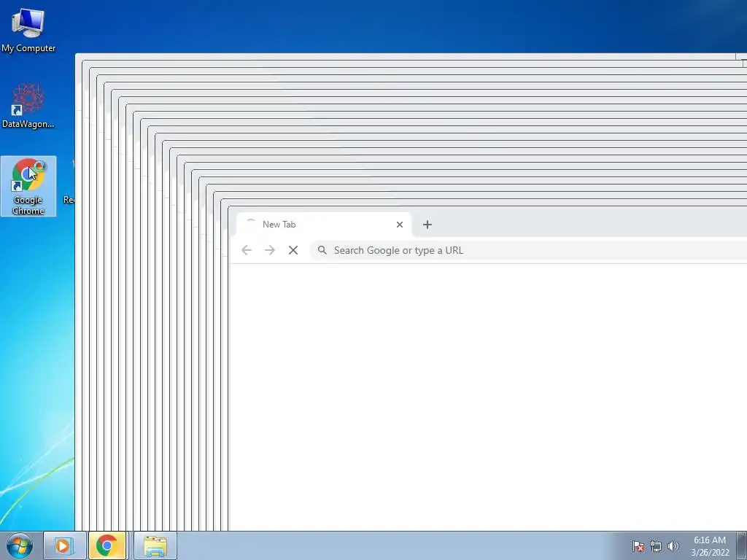Click the Search Google or type a URL field

click(x=528, y=250)
